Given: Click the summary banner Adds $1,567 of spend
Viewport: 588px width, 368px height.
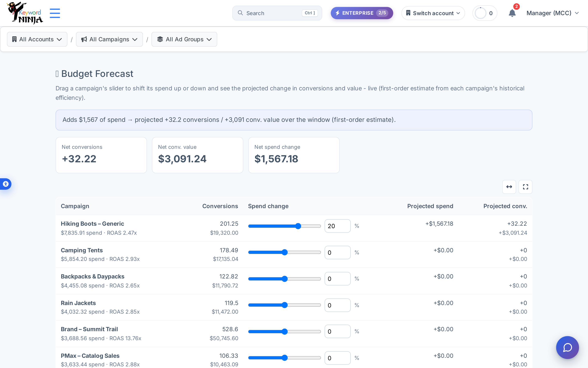Looking at the screenshot, I should (x=294, y=120).
